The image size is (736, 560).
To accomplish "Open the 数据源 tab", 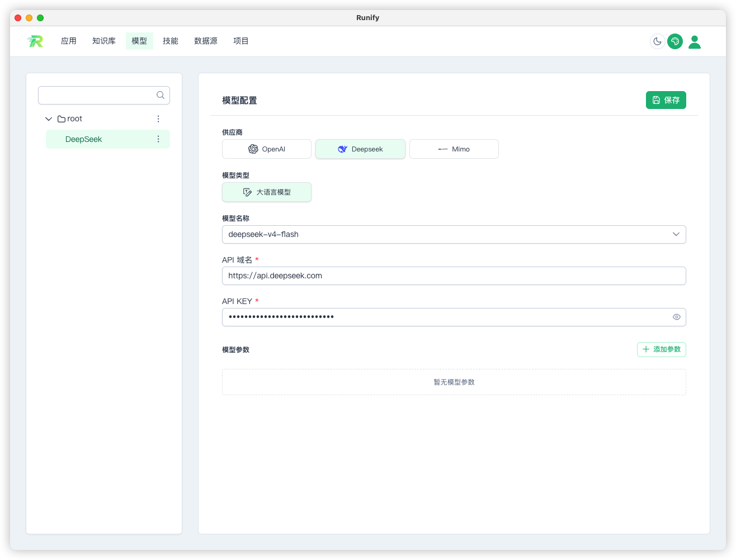I will point(206,41).
